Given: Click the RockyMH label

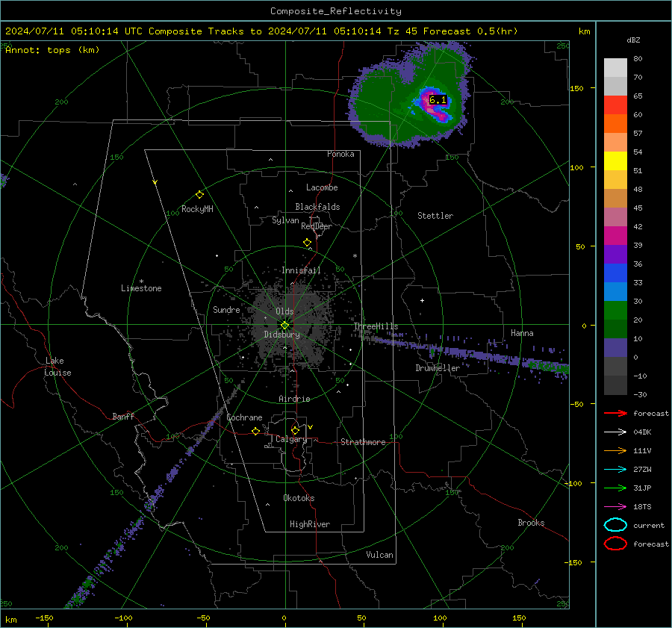Looking at the screenshot, I should 197,209.
